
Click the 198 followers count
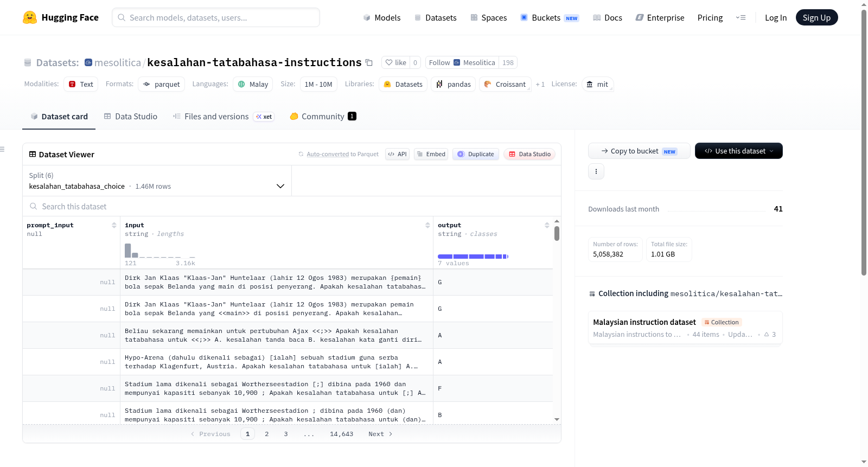pos(508,62)
